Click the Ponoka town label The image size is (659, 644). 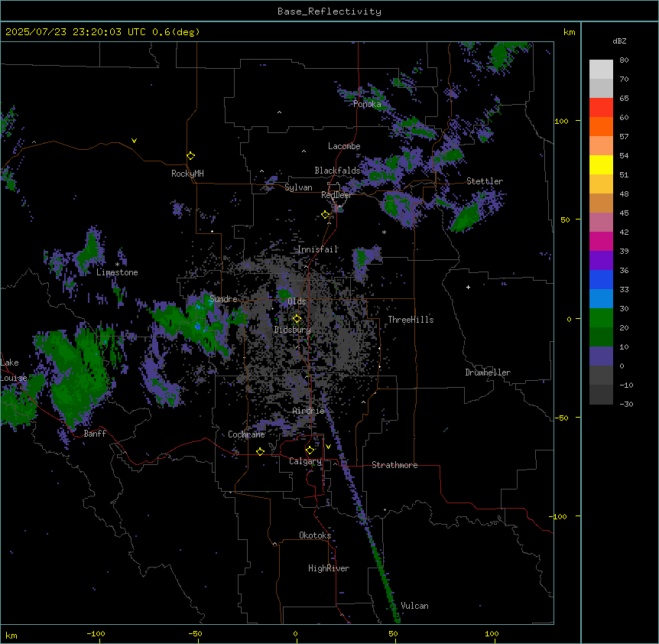point(367,104)
